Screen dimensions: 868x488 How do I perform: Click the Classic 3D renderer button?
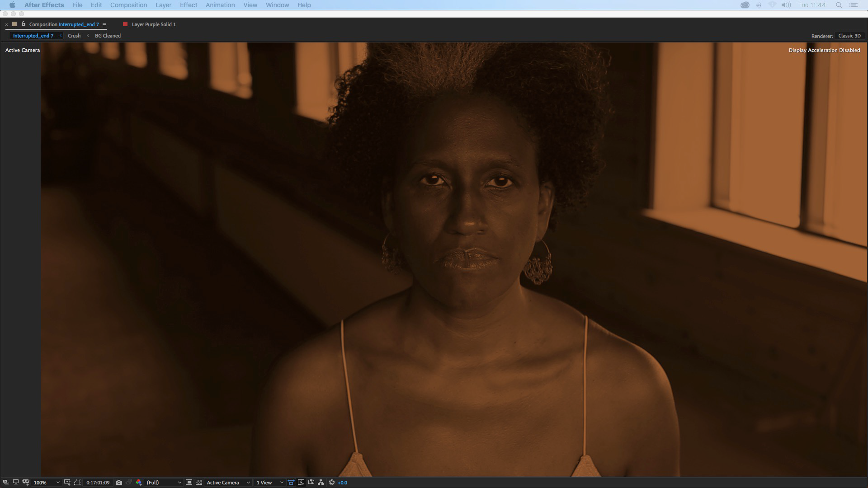click(x=849, y=36)
